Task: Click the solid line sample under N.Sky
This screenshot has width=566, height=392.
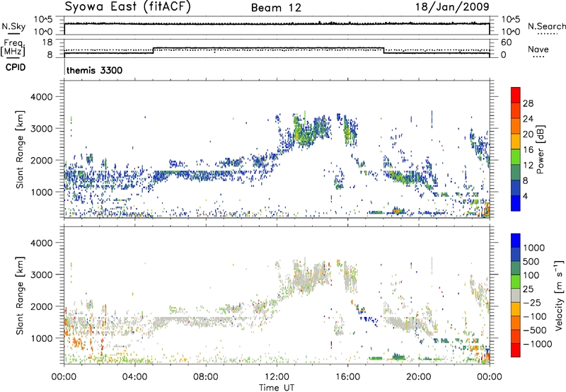Action: (x=13, y=34)
